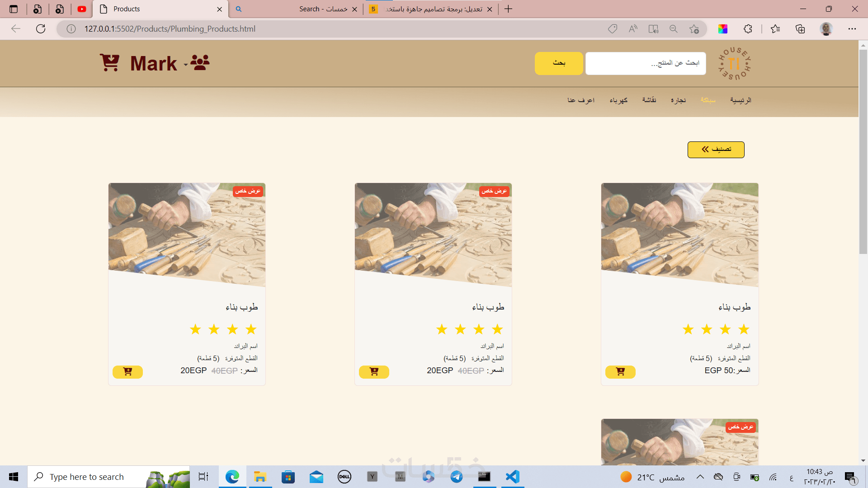This screenshot has width=868, height=488.
Task: Expand the تصنيف category filter button
Action: coord(716,150)
